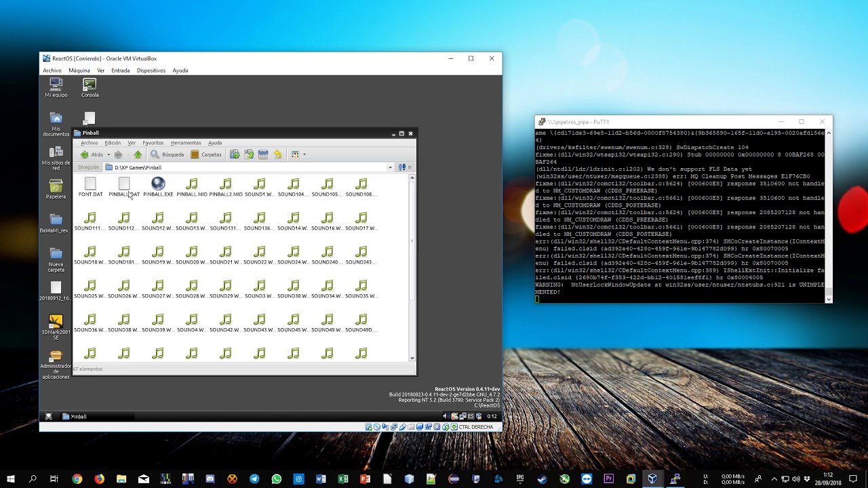Click Nueva carpeta desktop folder
The height and width of the screenshot is (488, 868).
pyautogui.click(x=56, y=260)
